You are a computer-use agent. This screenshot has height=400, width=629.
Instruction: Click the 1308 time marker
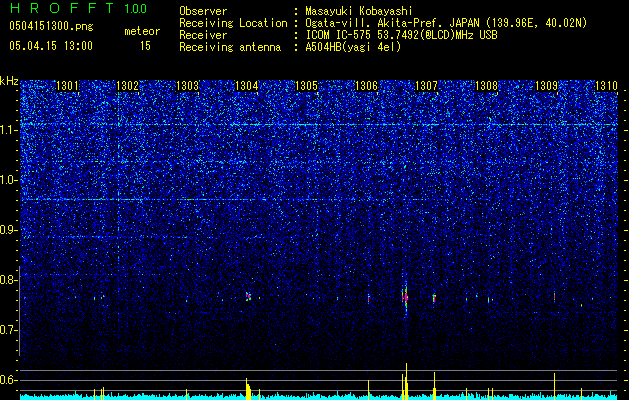[x=486, y=85]
